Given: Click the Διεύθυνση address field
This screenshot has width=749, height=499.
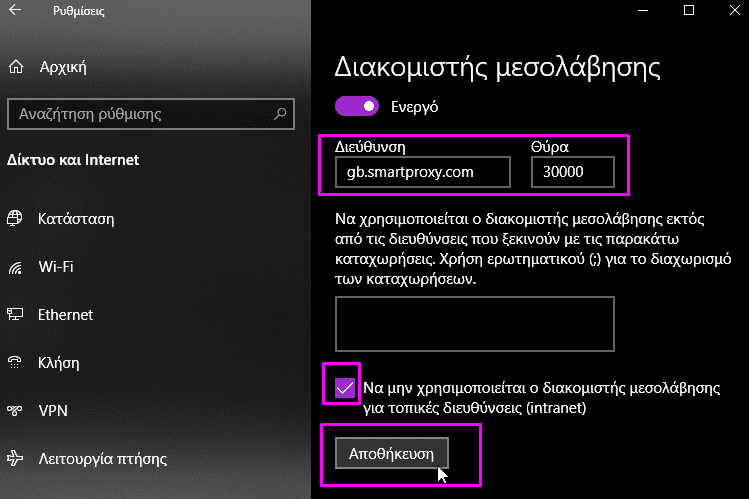Looking at the screenshot, I should click(x=423, y=172).
